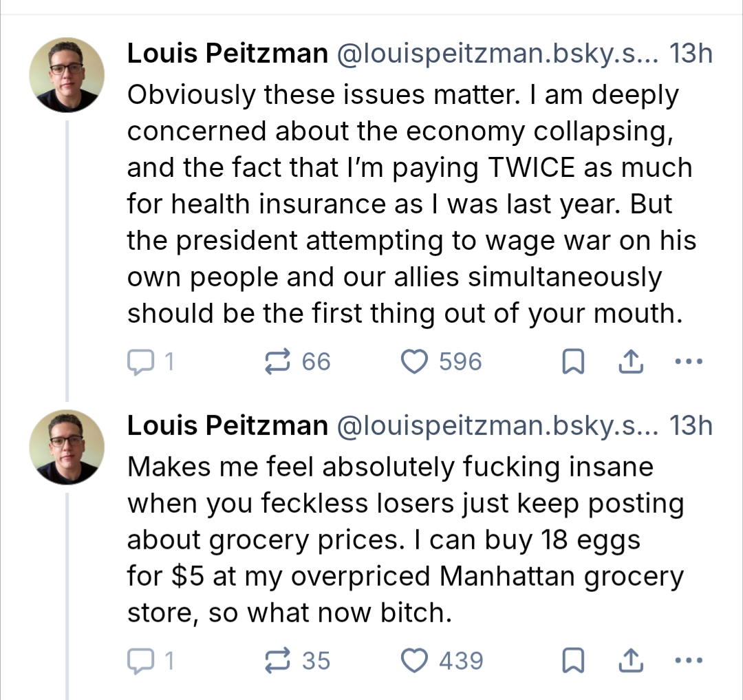Open the 13h timestamp on first post
Image resolution: width=743 pixels, height=700 pixels.
pyautogui.click(x=691, y=54)
